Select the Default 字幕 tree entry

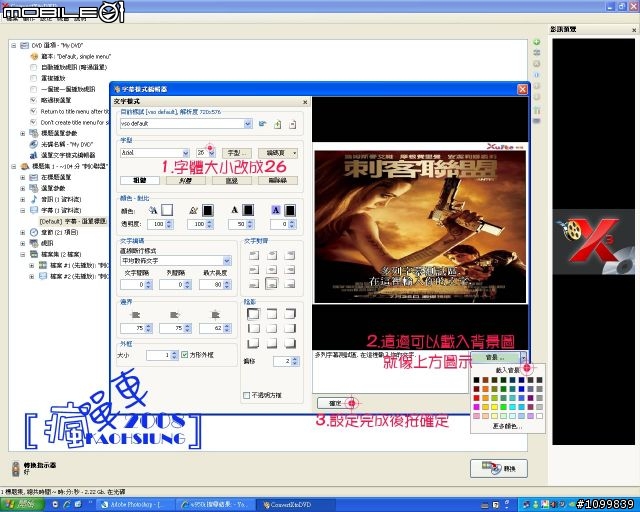click(73, 221)
